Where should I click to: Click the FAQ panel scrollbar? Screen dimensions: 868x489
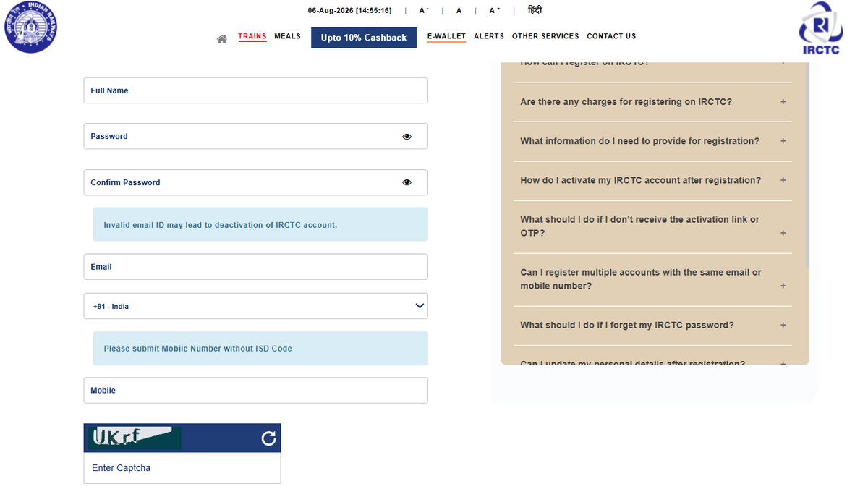click(x=807, y=166)
